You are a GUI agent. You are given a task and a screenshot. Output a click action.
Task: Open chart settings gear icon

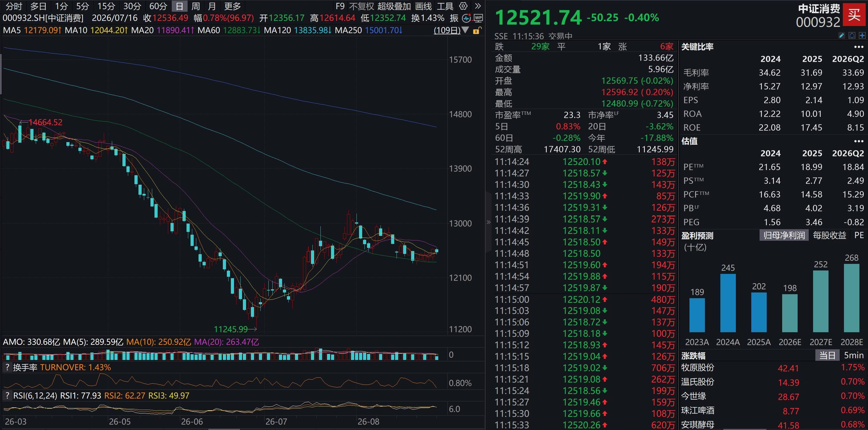pos(463,6)
